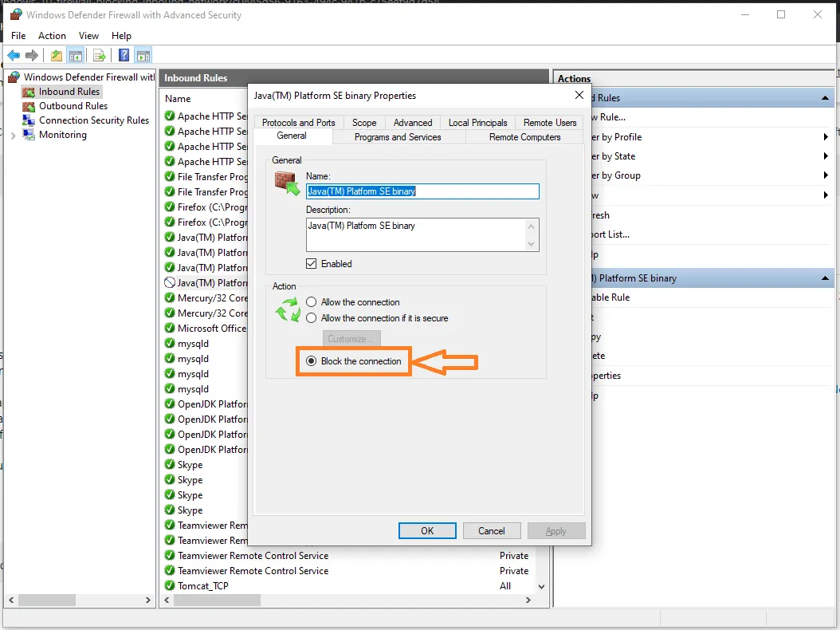Image resolution: width=840 pixels, height=630 pixels.
Task: Click the Cancel button
Action: [x=491, y=531]
